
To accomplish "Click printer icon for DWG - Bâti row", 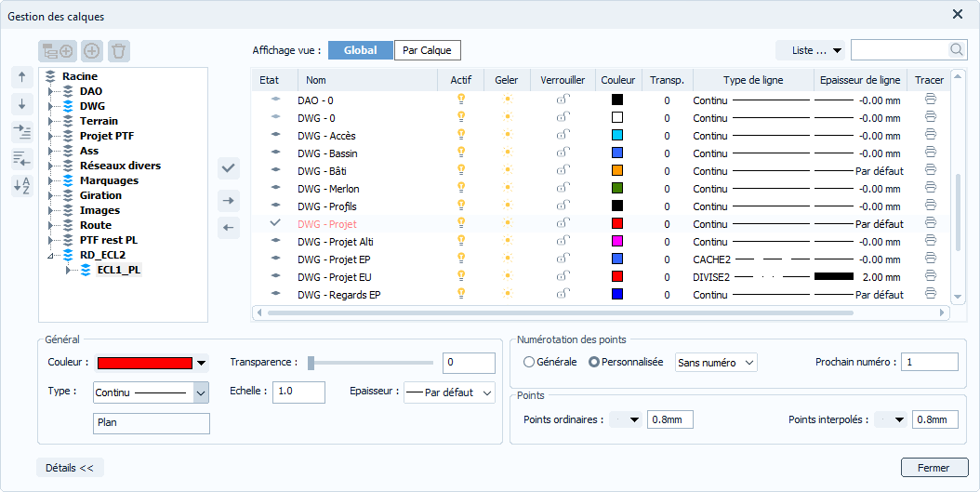I will click(931, 169).
